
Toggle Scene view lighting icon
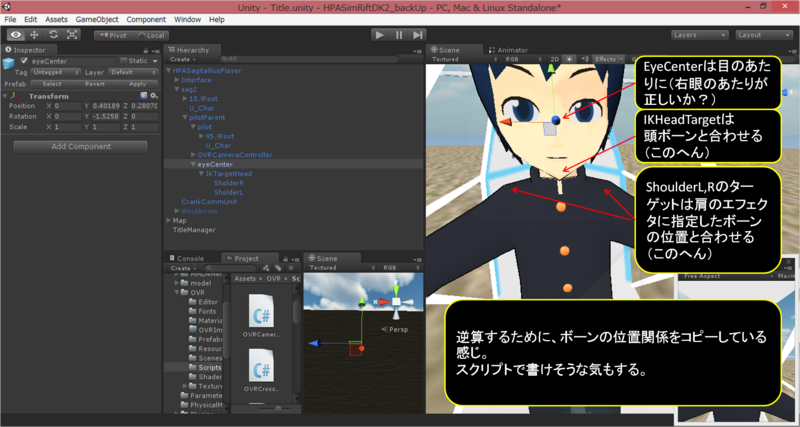pyautogui.click(x=570, y=59)
